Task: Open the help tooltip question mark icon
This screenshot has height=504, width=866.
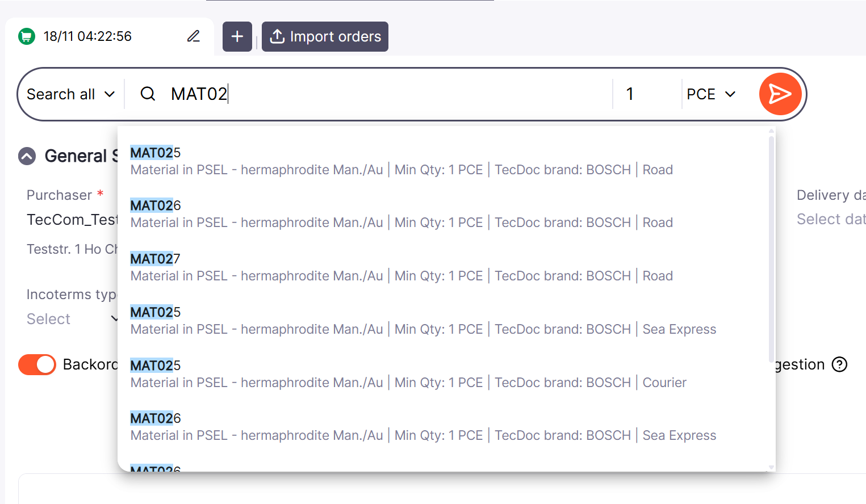Action: click(x=840, y=365)
